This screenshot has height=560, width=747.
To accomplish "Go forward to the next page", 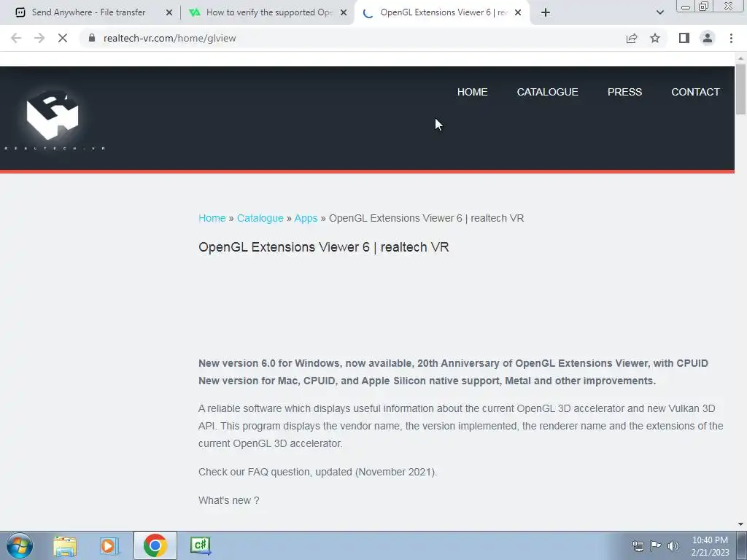I will pyautogui.click(x=39, y=38).
